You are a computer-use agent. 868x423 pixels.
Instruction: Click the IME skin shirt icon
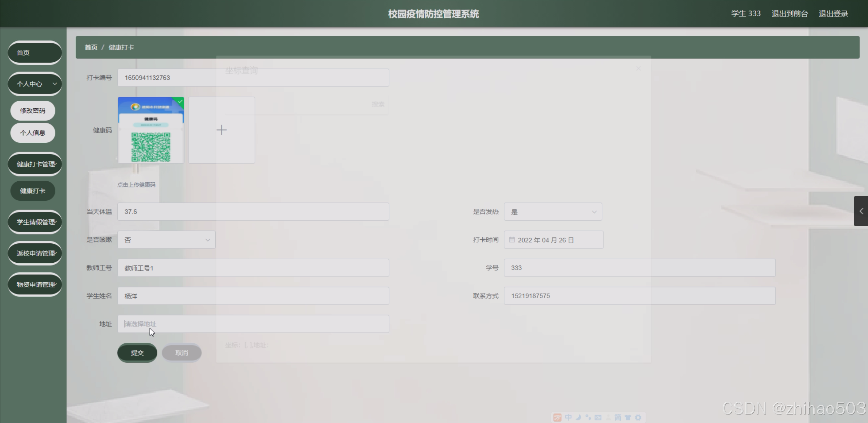tap(628, 418)
